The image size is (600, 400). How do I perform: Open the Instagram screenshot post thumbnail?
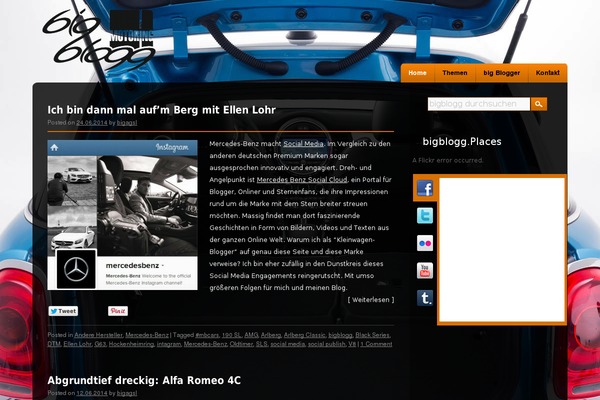click(x=122, y=215)
